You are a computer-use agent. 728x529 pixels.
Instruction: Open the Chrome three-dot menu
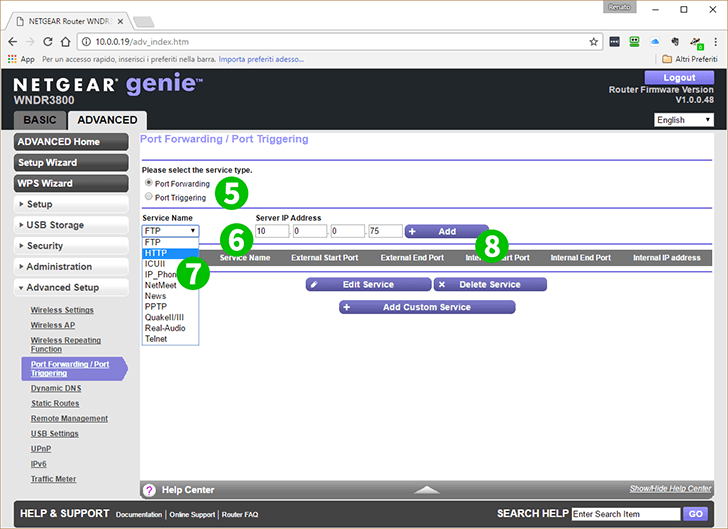click(x=715, y=42)
